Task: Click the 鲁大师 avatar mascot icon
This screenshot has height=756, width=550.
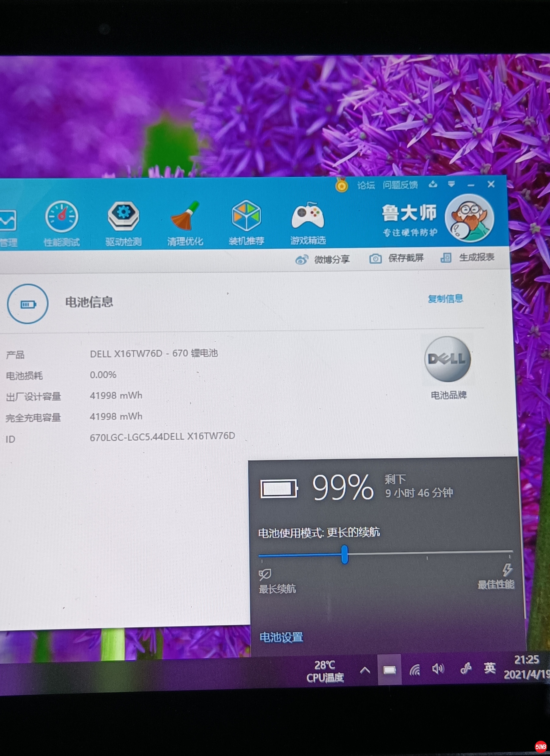Action: point(470,218)
